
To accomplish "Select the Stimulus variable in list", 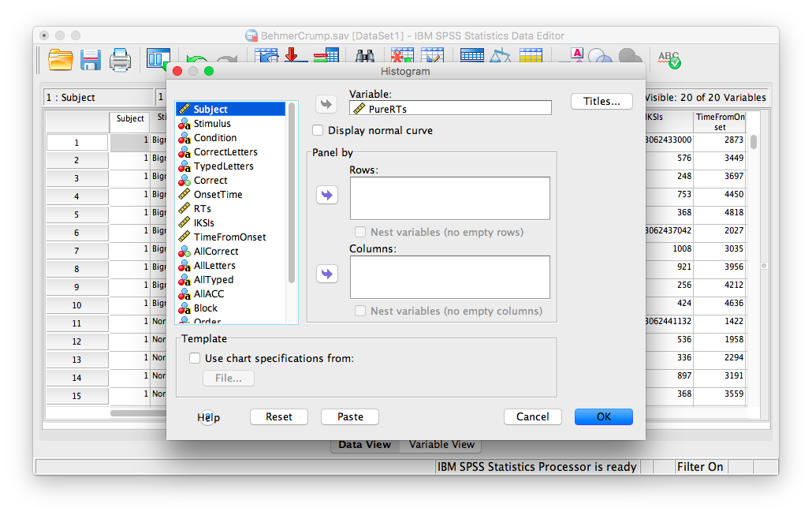I will point(212,124).
